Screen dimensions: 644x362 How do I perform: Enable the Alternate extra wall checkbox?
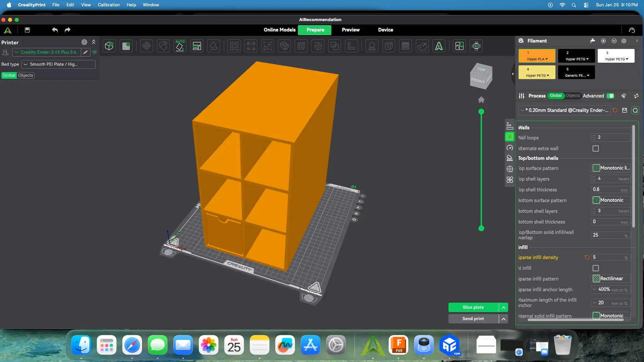pyautogui.click(x=596, y=148)
